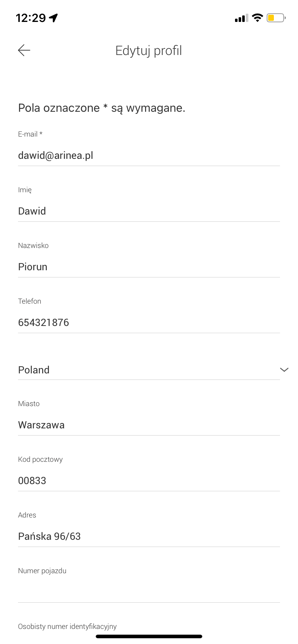Tap the Edytuj profil title
This screenshot has width=298, height=644.
pos(149,51)
